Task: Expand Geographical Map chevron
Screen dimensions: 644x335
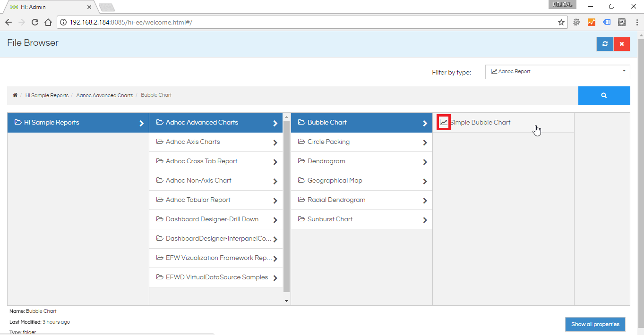Action: [x=425, y=181]
